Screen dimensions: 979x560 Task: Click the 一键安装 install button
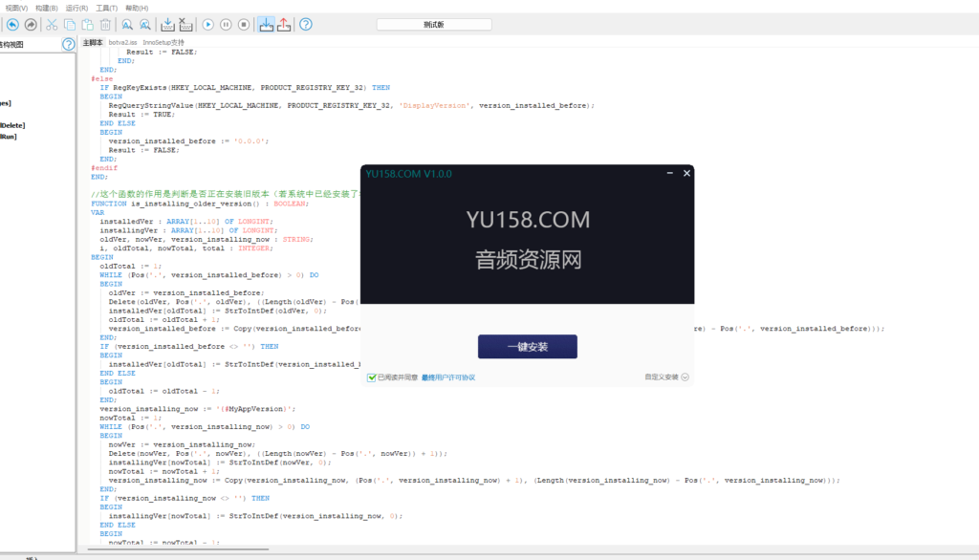point(527,347)
